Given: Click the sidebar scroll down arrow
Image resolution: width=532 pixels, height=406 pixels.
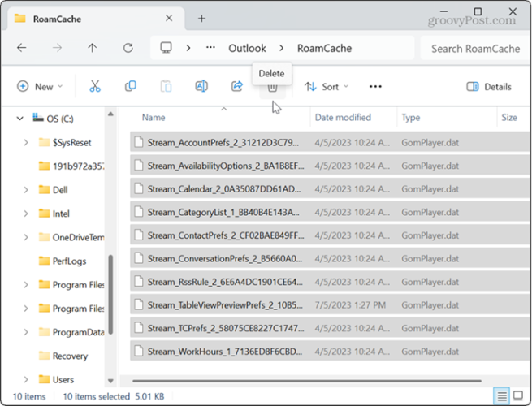Looking at the screenshot, I should (110, 381).
